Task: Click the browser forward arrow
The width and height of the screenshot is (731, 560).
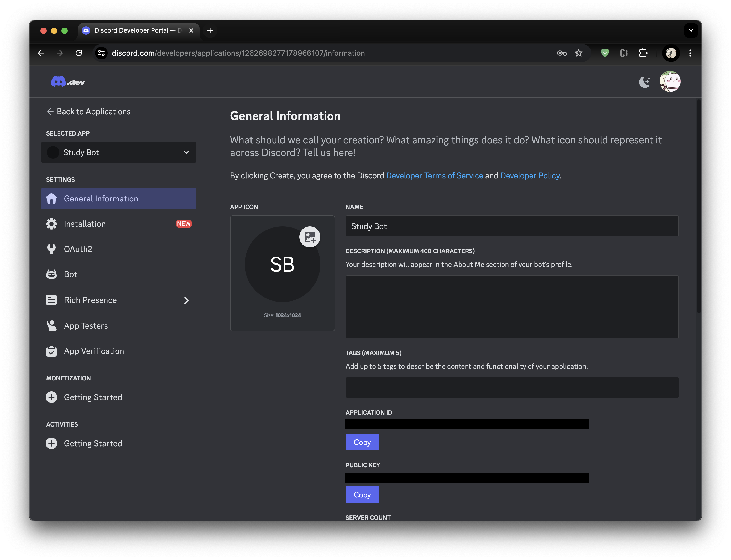Action: point(60,53)
